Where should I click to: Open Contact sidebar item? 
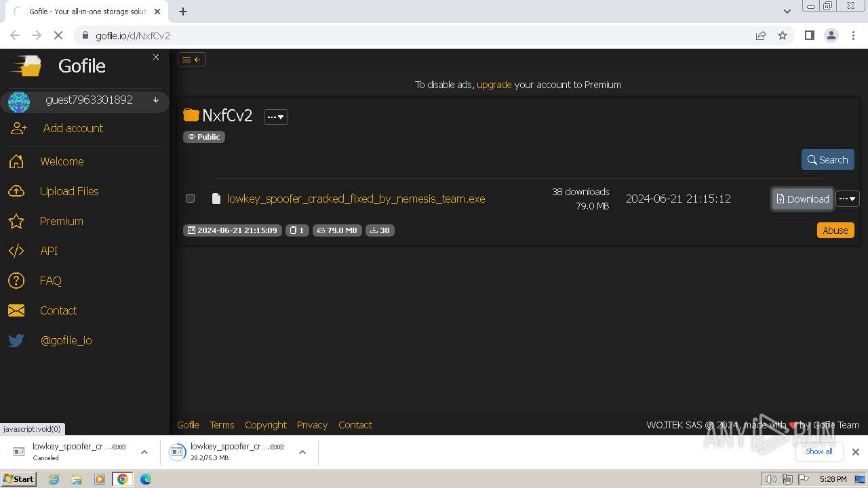pos(58,310)
